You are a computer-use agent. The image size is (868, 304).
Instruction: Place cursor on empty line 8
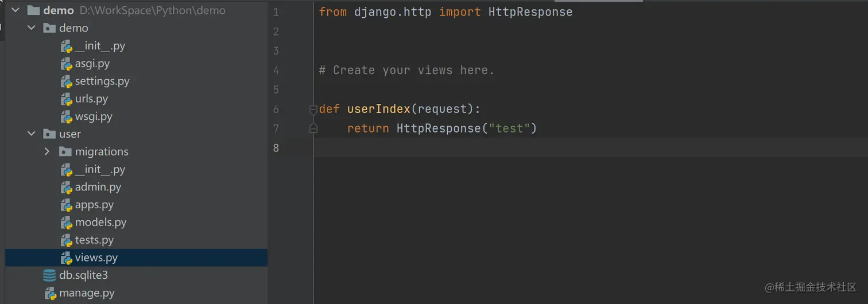[591, 148]
